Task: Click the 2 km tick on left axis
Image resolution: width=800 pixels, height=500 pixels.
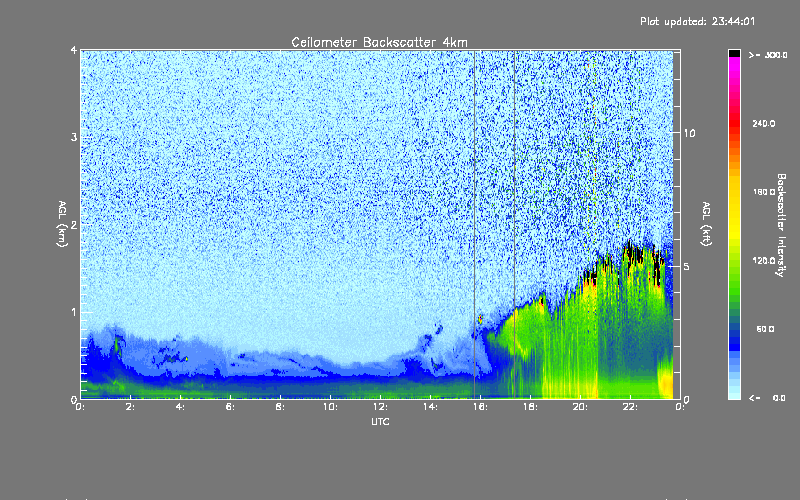Action: click(73, 225)
